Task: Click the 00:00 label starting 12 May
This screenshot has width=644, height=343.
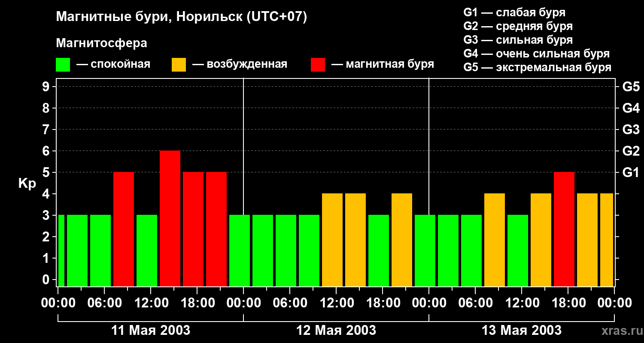Action: tap(243, 303)
